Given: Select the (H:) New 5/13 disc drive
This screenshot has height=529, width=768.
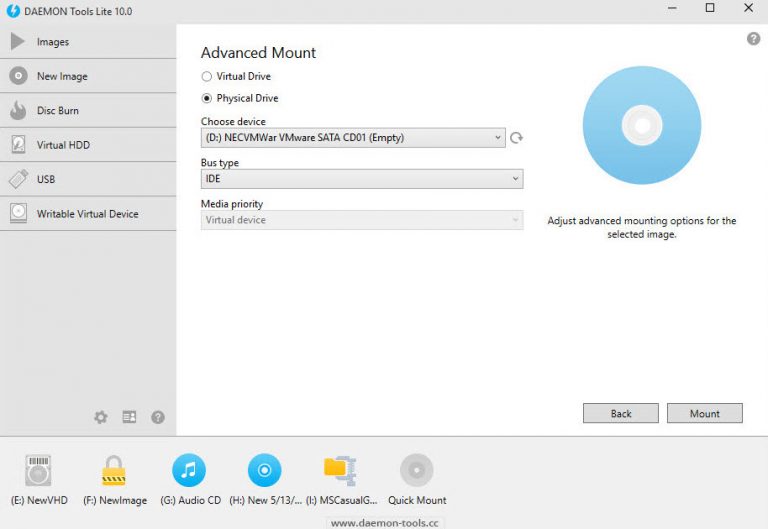Looking at the screenshot, I should click(x=265, y=470).
